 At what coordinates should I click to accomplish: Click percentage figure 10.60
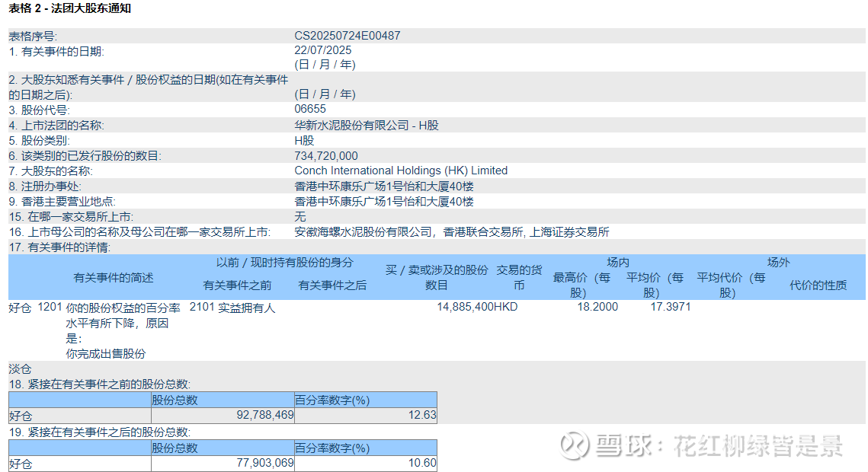(422, 463)
